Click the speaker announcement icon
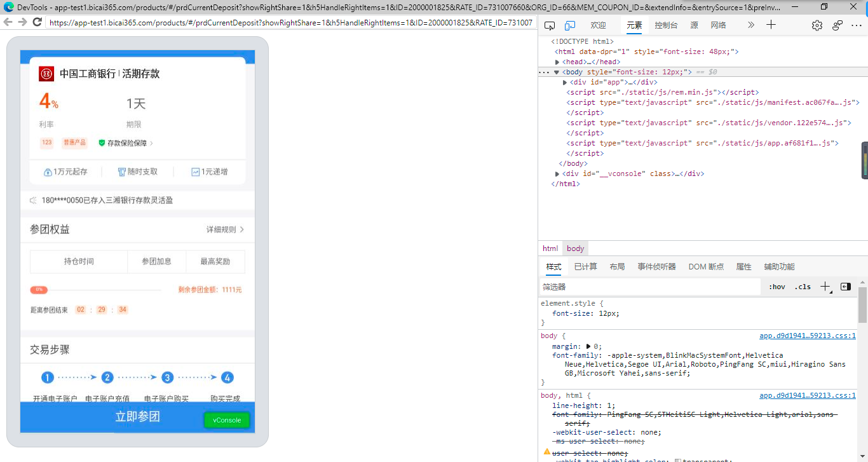 (x=33, y=200)
